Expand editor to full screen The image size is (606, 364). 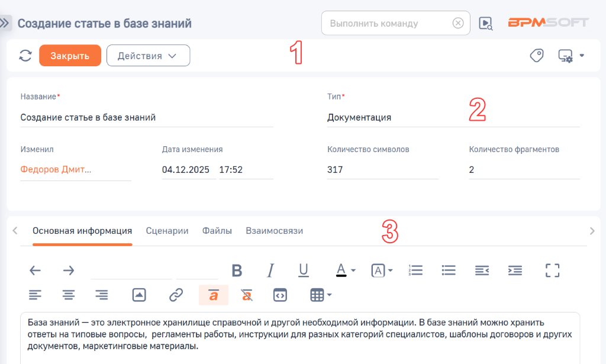coord(553,270)
